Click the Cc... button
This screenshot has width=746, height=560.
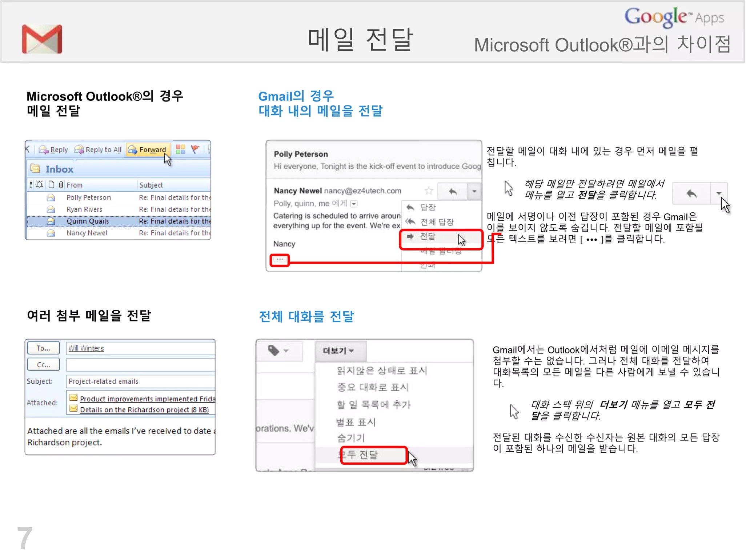[x=43, y=364]
